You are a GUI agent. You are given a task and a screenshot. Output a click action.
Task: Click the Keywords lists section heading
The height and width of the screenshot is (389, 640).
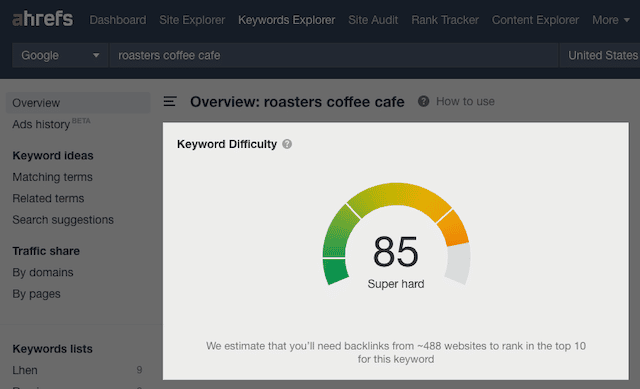[x=52, y=349]
